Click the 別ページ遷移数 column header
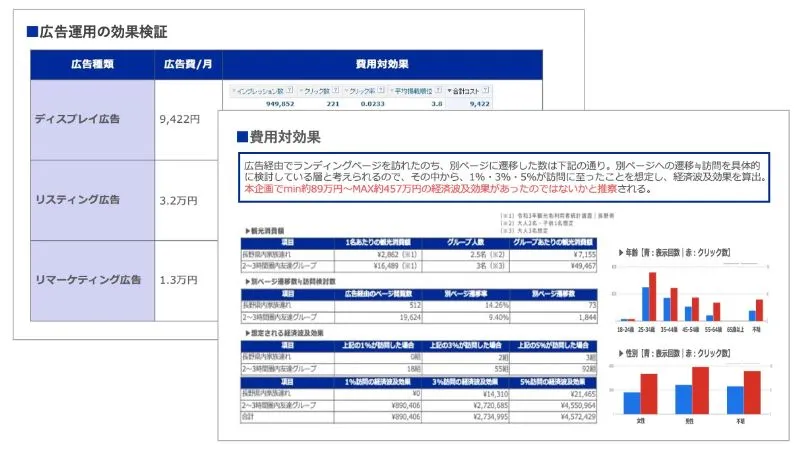Screen dimensions: 800x449 click(553, 294)
